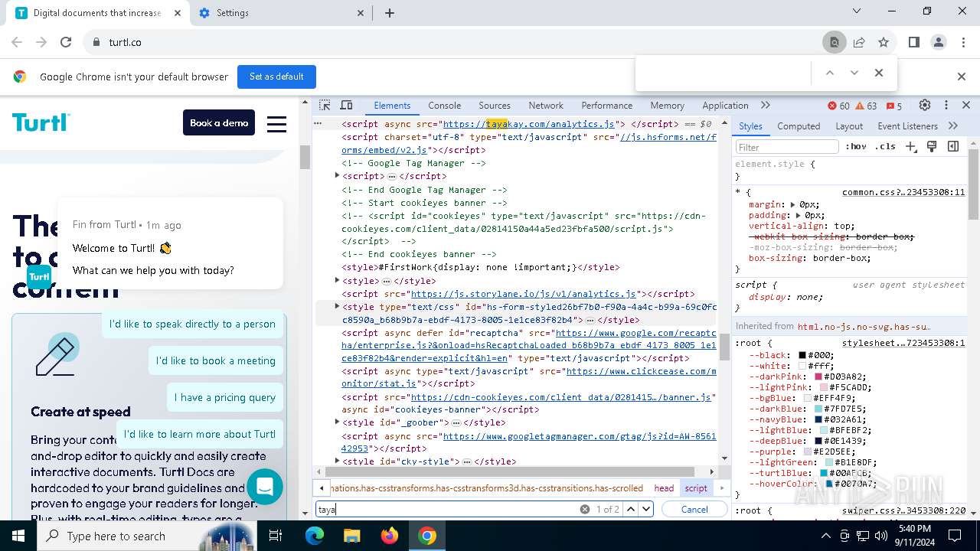Expand padding shorthand property triangle
980x551 pixels.
pos(799,216)
